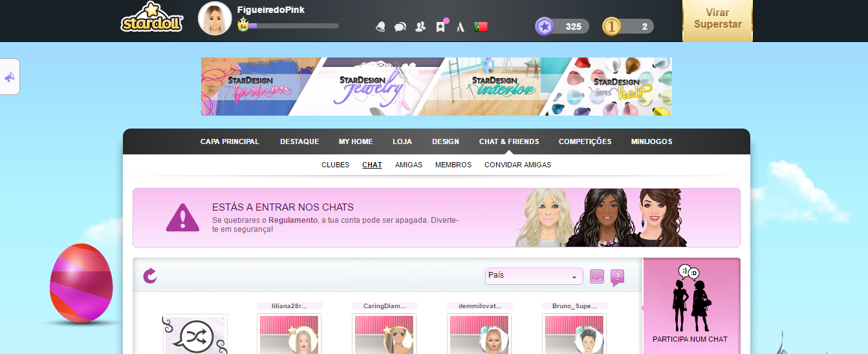This screenshot has width=868, height=354.
Task: Open friends icon in top bar
Action: tap(420, 26)
